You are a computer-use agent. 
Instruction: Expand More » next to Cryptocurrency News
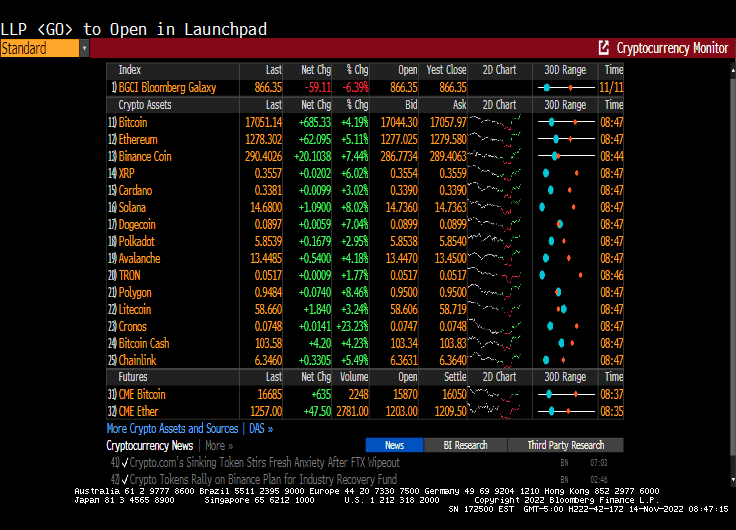tap(219, 445)
